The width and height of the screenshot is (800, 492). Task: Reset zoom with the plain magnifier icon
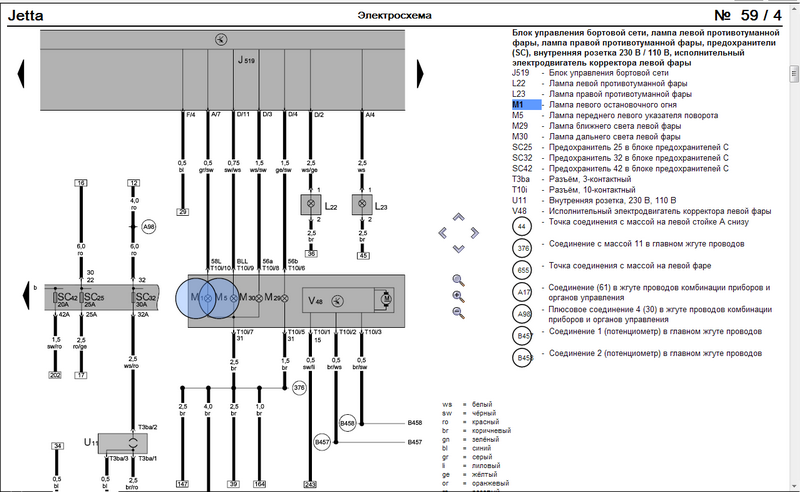pos(458,280)
